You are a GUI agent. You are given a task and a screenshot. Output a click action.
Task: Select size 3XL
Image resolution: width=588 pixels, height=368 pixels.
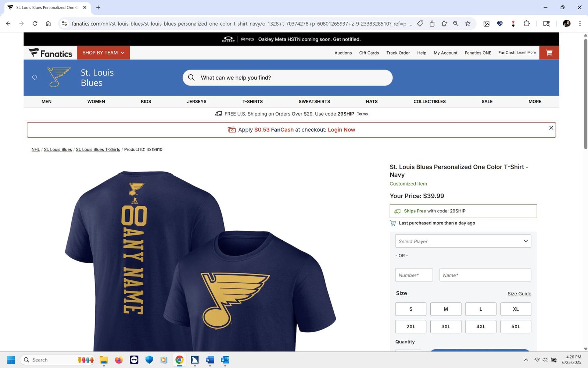446,326
